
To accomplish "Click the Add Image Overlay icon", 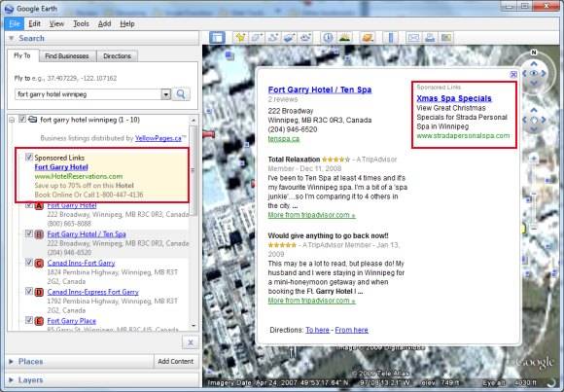I will click(x=289, y=37).
